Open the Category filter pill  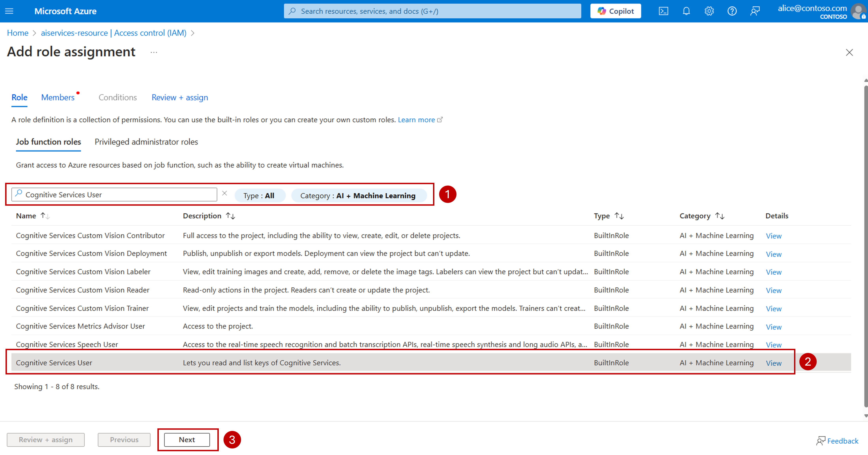point(358,196)
